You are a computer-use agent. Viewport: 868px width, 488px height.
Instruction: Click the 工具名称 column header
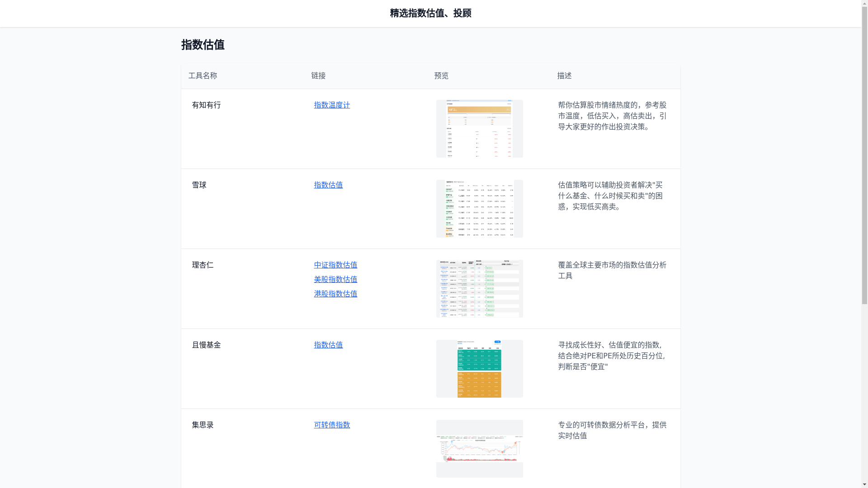(x=203, y=75)
